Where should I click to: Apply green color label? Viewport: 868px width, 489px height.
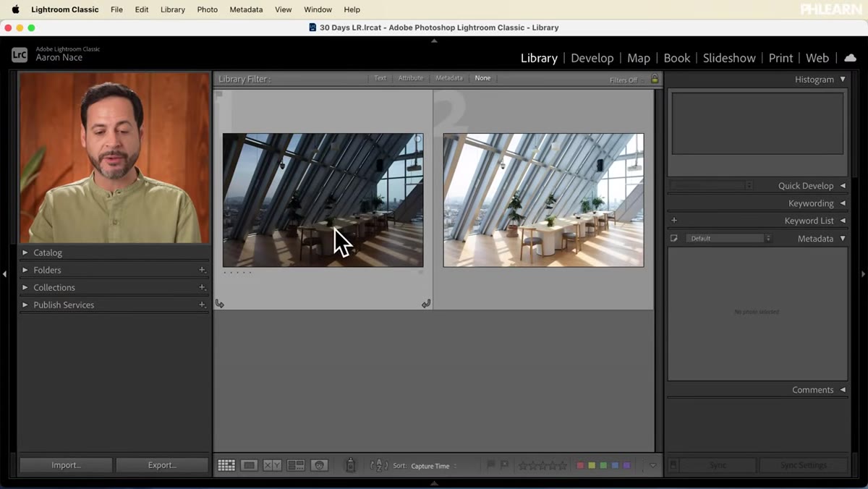coord(603,466)
